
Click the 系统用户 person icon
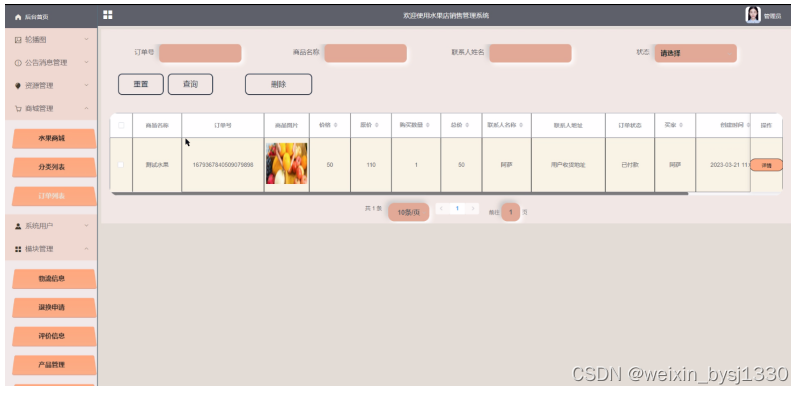(x=18, y=226)
